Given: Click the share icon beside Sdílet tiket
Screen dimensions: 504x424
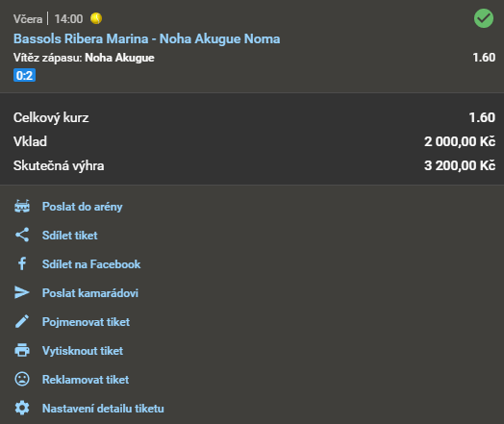Looking at the screenshot, I should point(22,235).
